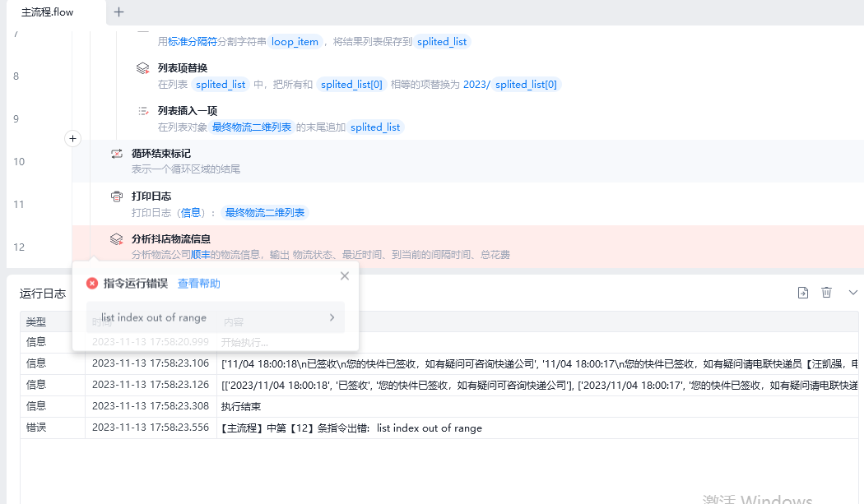
Task: Collapse the 运行日志 panel with the chevron
Action: click(852, 293)
